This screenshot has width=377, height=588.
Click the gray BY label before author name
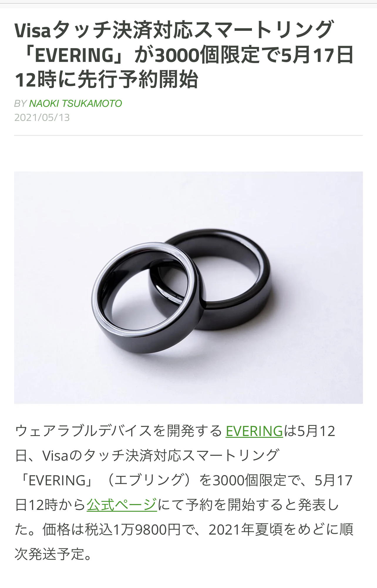pyautogui.click(x=21, y=103)
